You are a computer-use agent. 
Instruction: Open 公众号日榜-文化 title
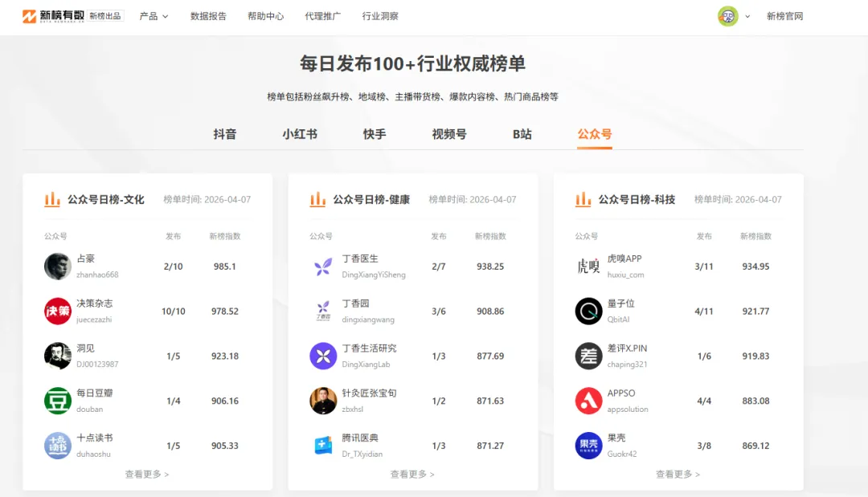106,200
